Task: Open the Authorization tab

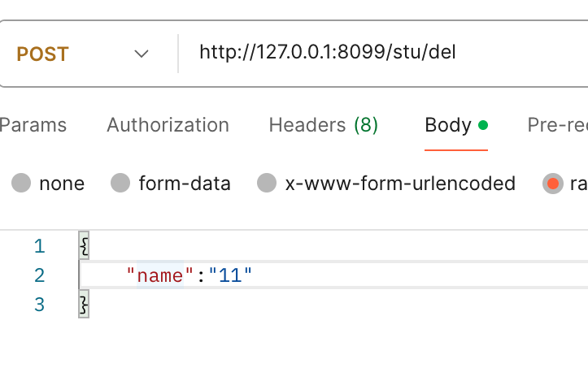Action: click(x=168, y=125)
